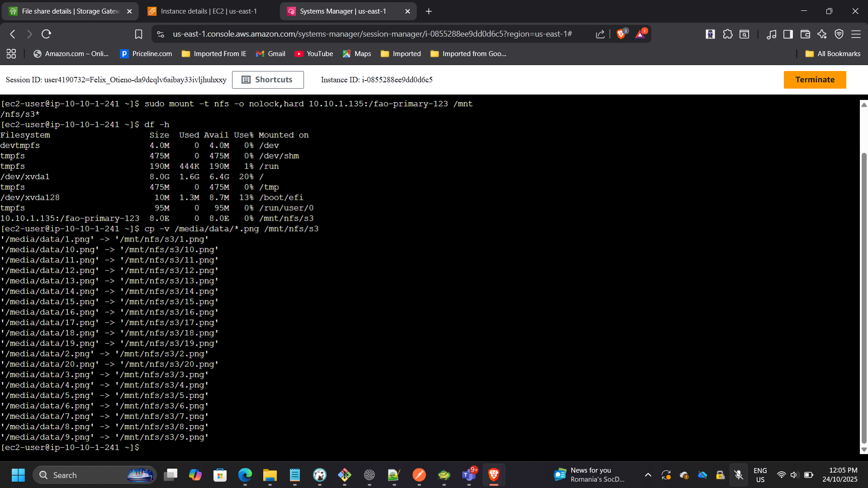Click the Leo AI sparkle icon

click(x=822, y=33)
